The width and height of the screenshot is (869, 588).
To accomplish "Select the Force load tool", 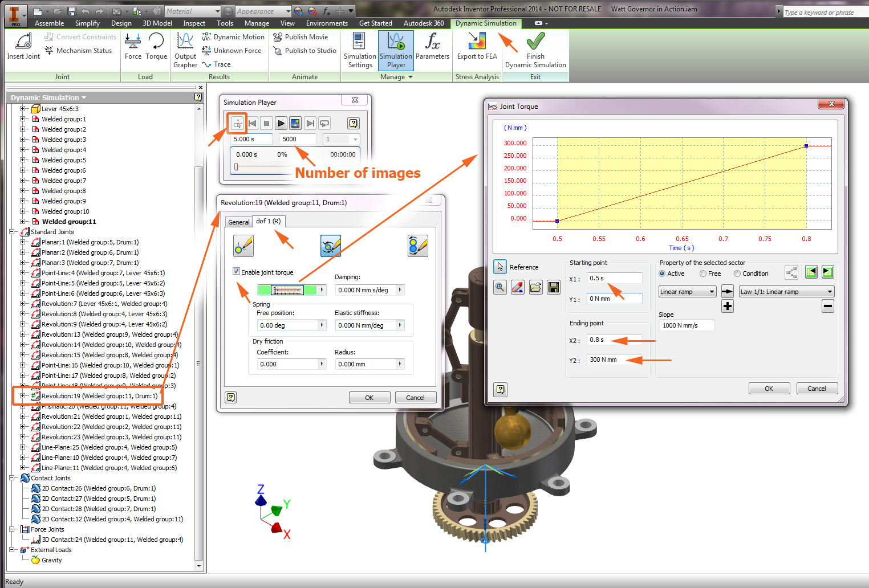I will tap(133, 46).
